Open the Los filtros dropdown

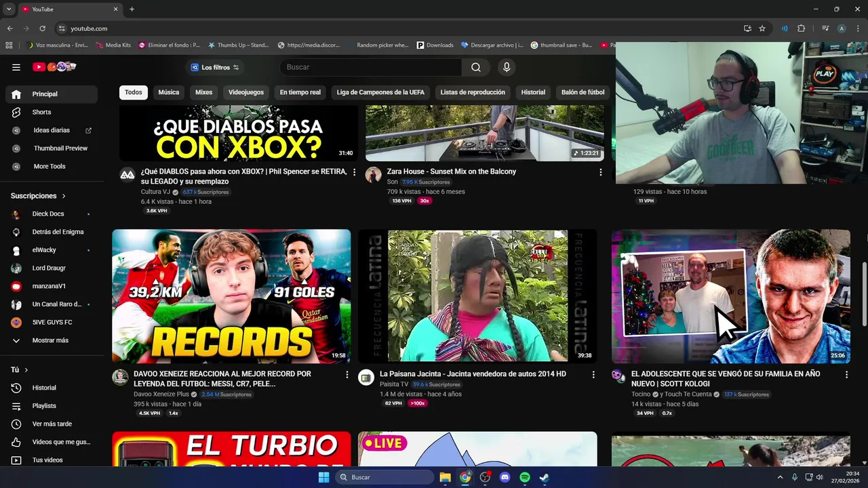[x=214, y=67]
